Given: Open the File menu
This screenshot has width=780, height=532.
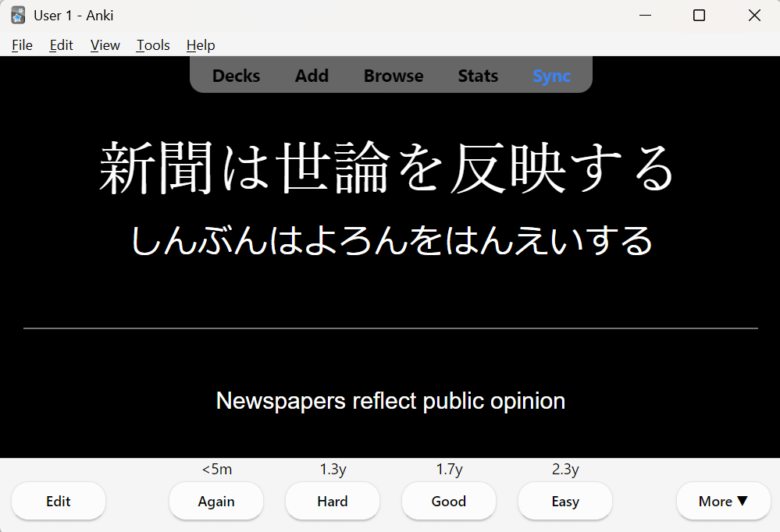Looking at the screenshot, I should click(22, 45).
